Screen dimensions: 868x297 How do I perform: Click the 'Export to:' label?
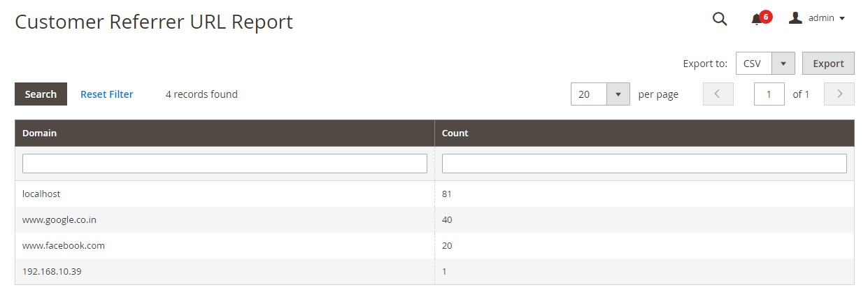coord(705,64)
